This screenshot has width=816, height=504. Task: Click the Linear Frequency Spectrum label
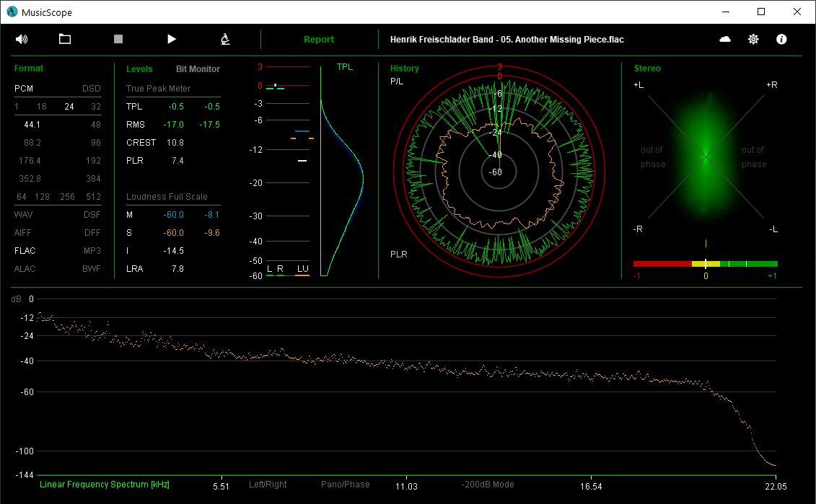point(104,485)
